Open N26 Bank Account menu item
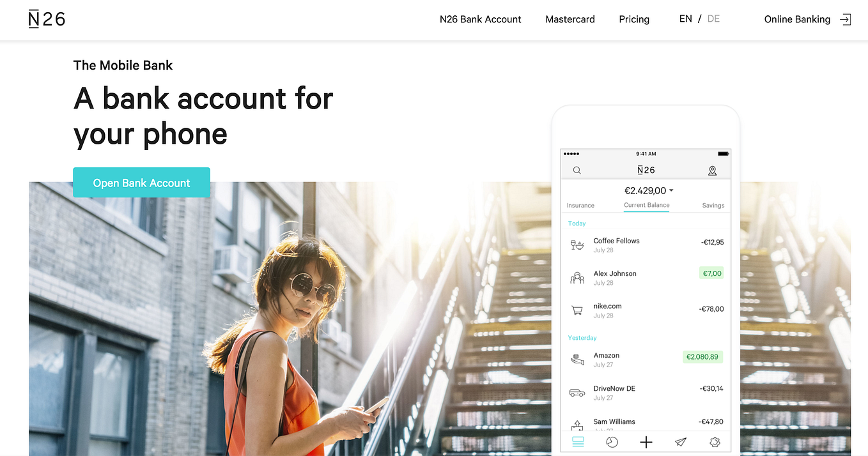The height and width of the screenshot is (456, 868). click(x=481, y=19)
